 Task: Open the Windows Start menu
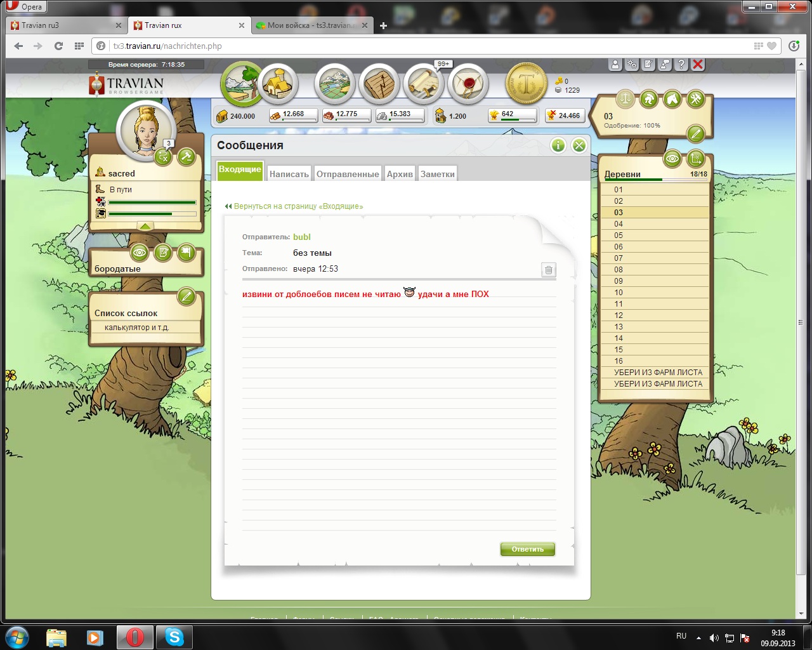tap(17, 637)
